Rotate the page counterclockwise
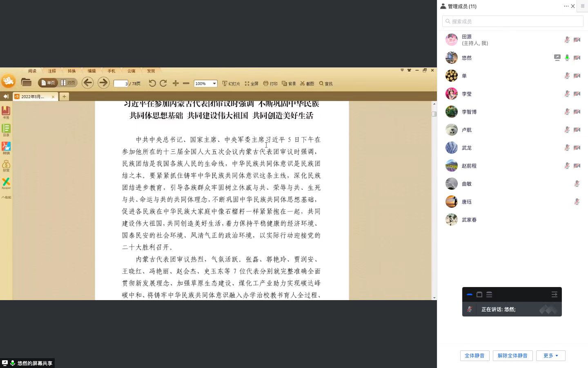 coord(152,83)
